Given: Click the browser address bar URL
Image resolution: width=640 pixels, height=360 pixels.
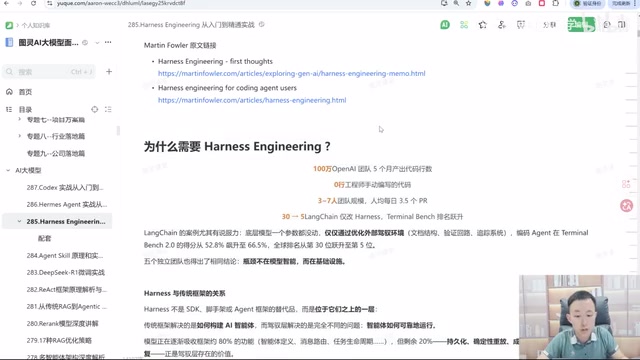Looking at the screenshot, I should (121, 3).
